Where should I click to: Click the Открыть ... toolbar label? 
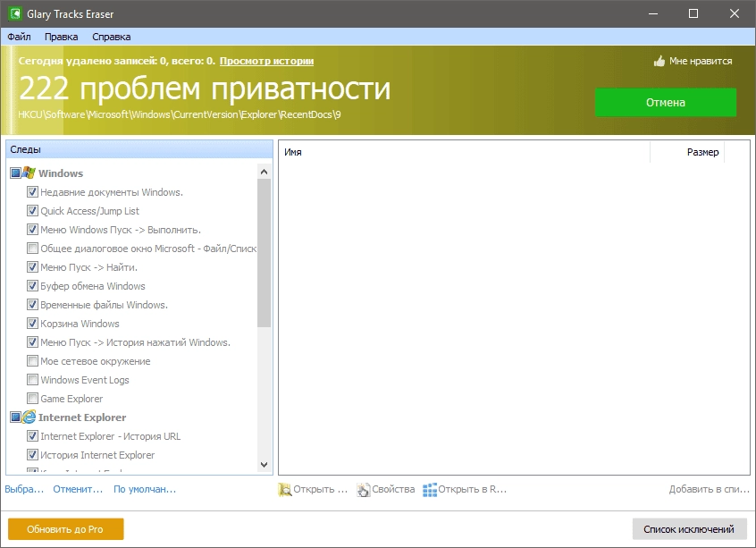pos(321,489)
